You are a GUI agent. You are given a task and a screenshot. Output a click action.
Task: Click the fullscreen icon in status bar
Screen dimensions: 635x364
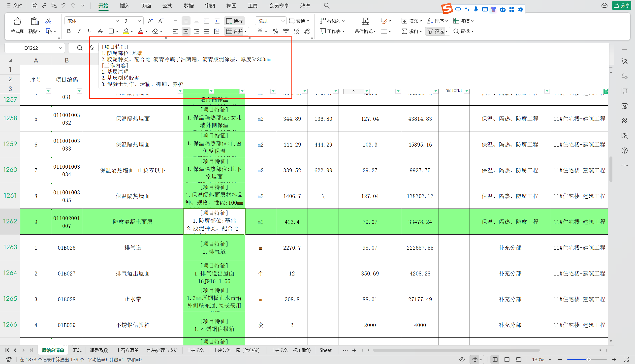[626, 360]
